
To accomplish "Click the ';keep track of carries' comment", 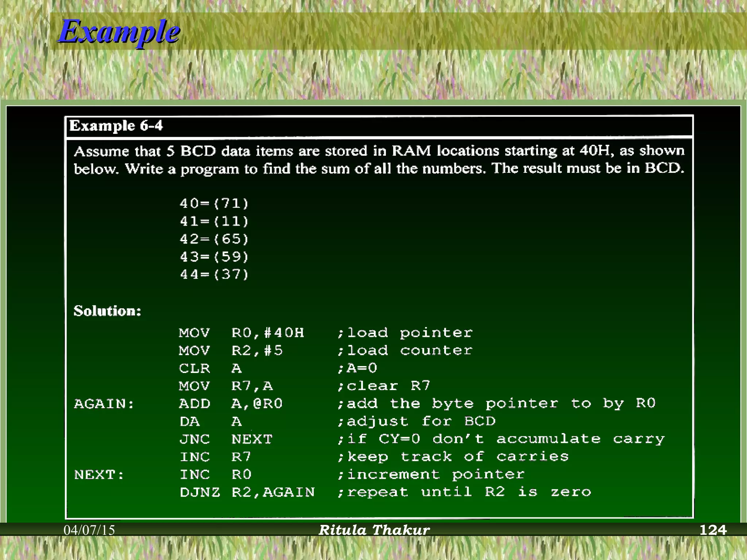I will [x=453, y=456].
